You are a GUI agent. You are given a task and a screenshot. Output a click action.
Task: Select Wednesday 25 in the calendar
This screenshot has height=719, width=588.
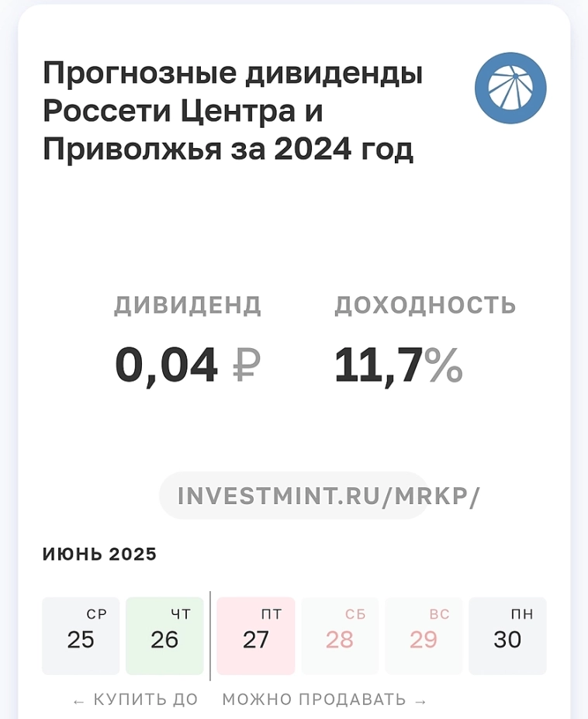[x=81, y=635]
